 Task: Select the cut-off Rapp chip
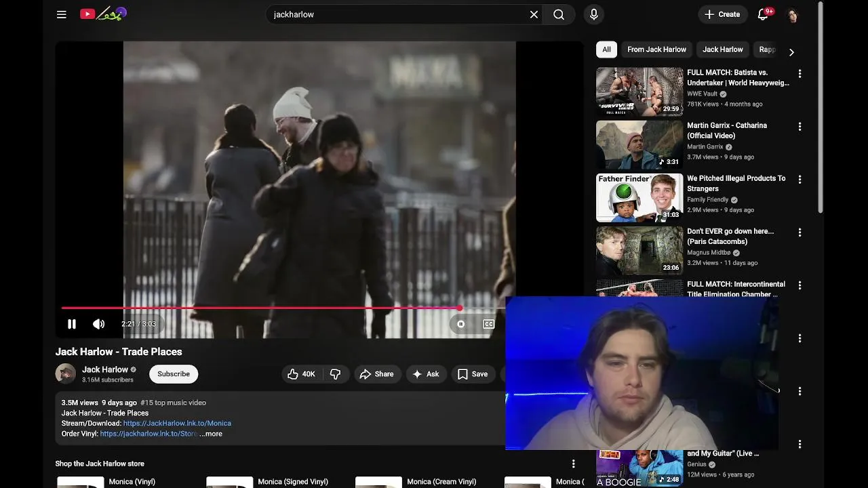[x=766, y=49]
